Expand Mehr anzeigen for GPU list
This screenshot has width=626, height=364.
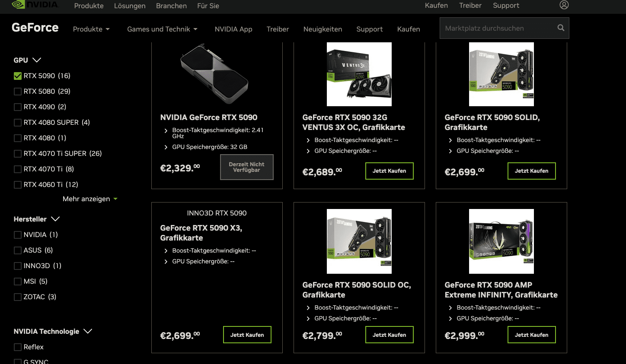tap(89, 199)
